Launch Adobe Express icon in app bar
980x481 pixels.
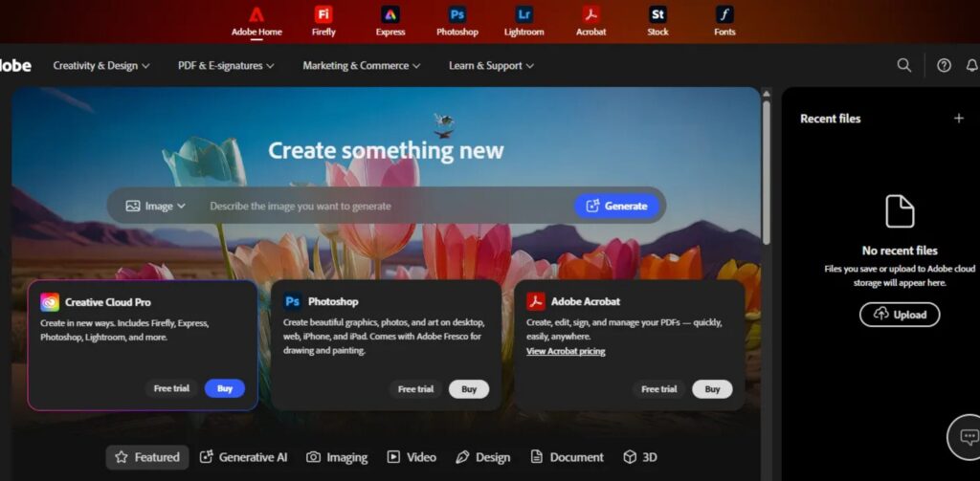tap(390, 15)
